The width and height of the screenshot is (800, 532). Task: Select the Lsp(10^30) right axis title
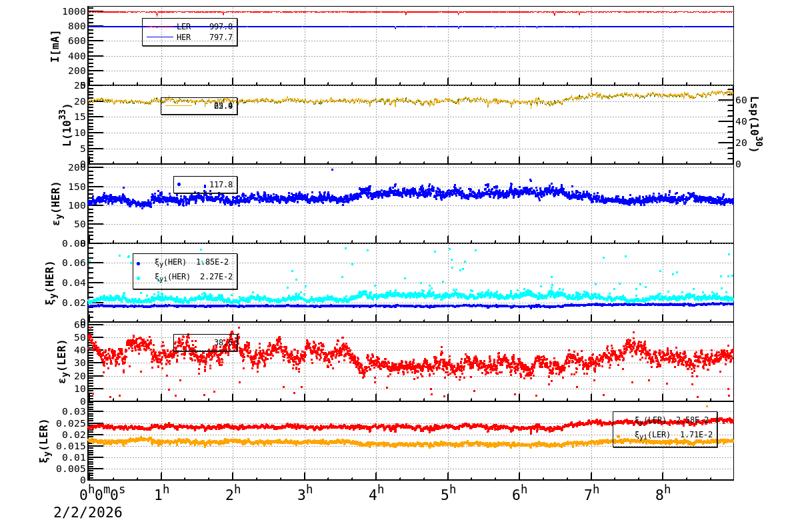point(754,124)
